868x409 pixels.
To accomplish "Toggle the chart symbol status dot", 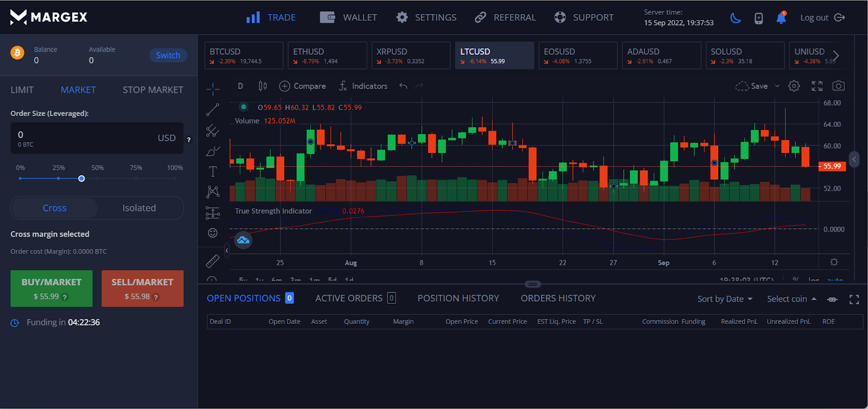I will [x=244, y=107].
